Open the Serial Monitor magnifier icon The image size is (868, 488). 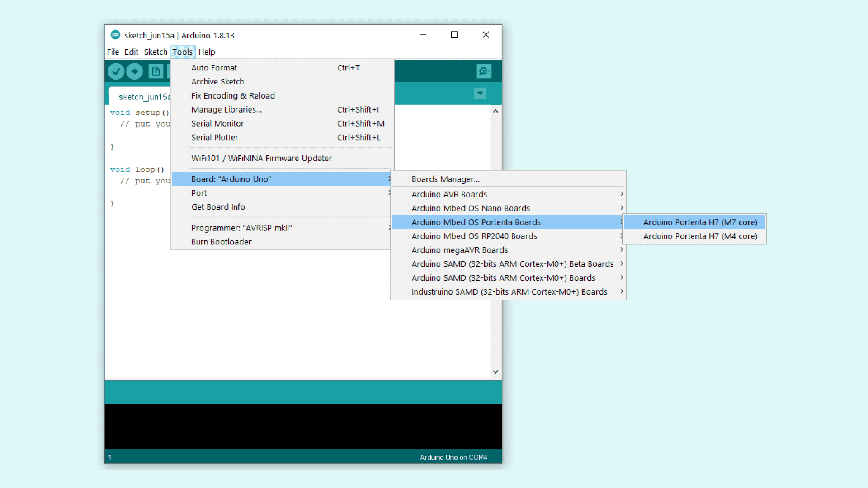[484, 71]
